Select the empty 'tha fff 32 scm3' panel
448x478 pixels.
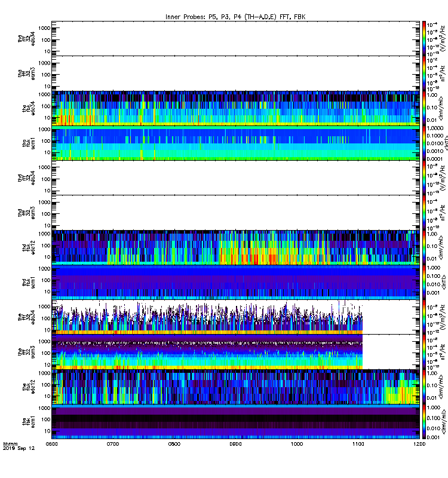coord(235,73)
